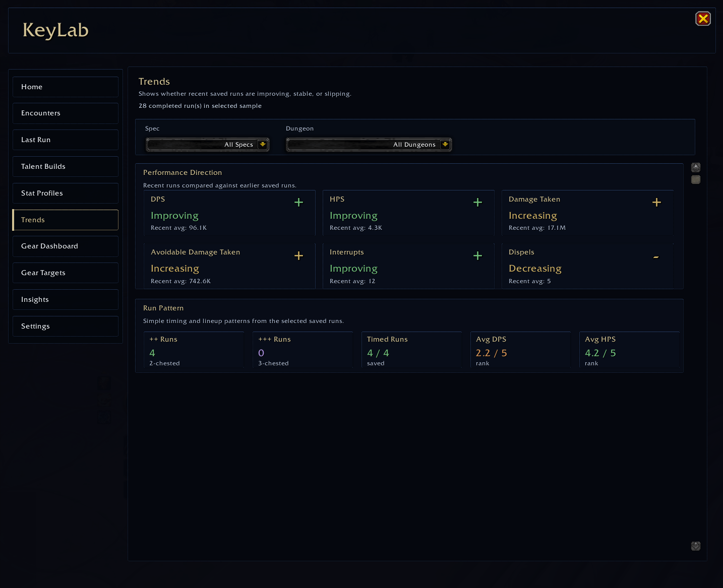
Task: Select the Trends sidebar item
Action: 66,220
